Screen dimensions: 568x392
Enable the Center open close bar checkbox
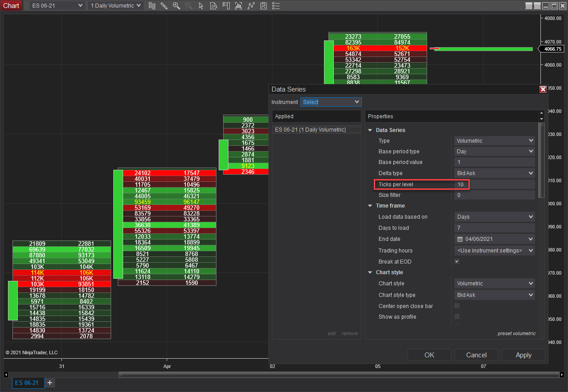pos(457,306)
